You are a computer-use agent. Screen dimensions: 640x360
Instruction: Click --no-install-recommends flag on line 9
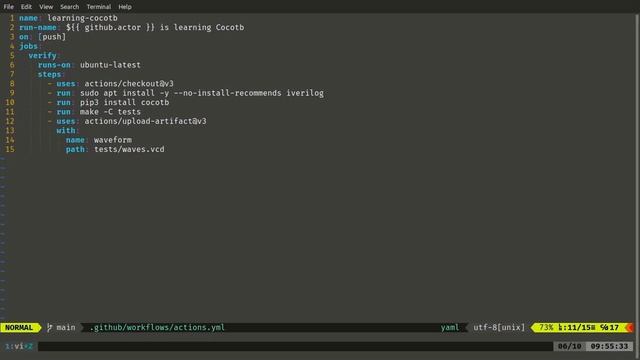pos(227,93)
